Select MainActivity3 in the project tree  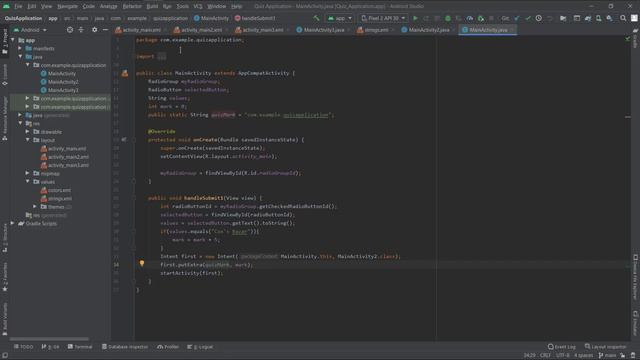pos(63,90)
